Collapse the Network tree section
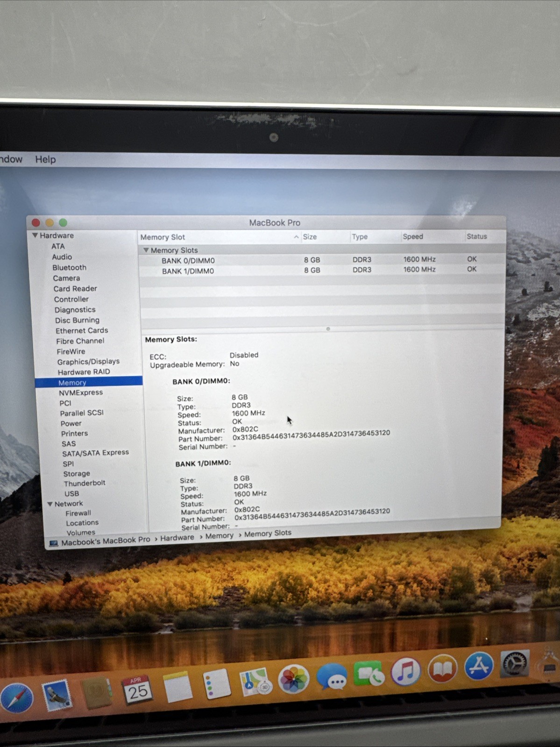Screen dimensions: 560x747 click(x=50, y=504)
